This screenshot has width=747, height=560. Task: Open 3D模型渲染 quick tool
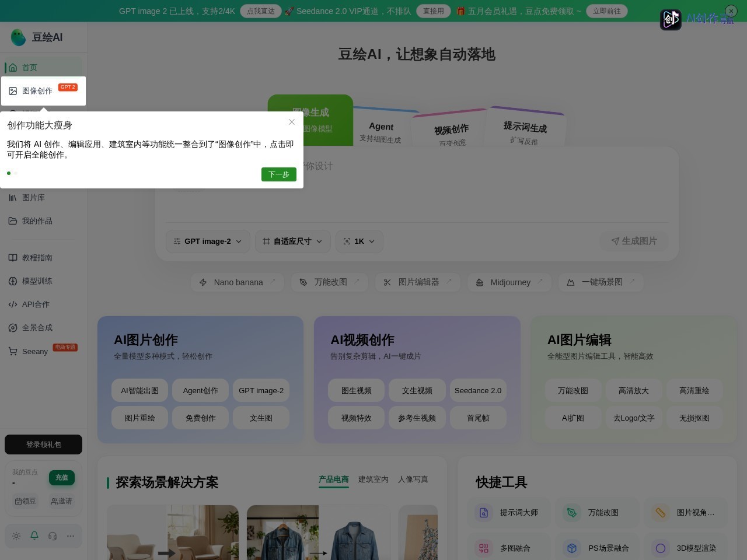pos(686,548)
